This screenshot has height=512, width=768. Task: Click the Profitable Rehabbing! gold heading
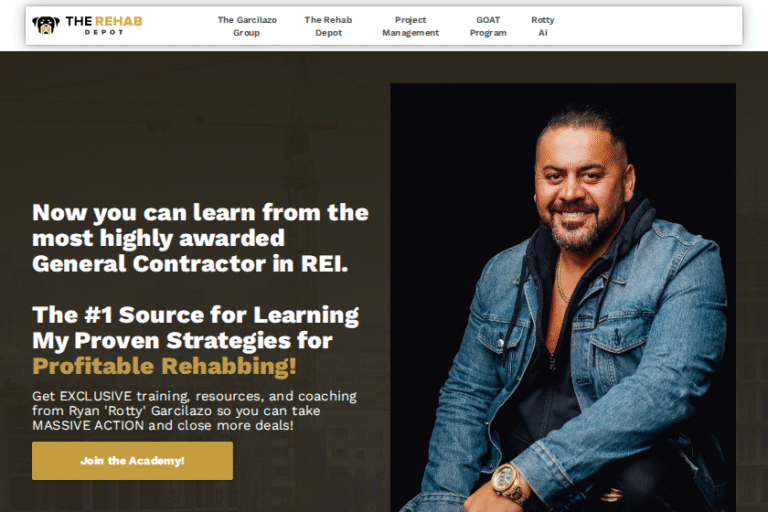[164, 366]
